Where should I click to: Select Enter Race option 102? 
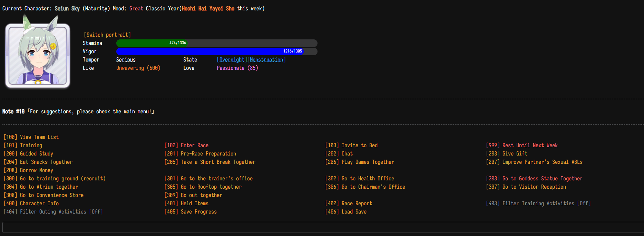pyautogui.click(x=186, y=145)
